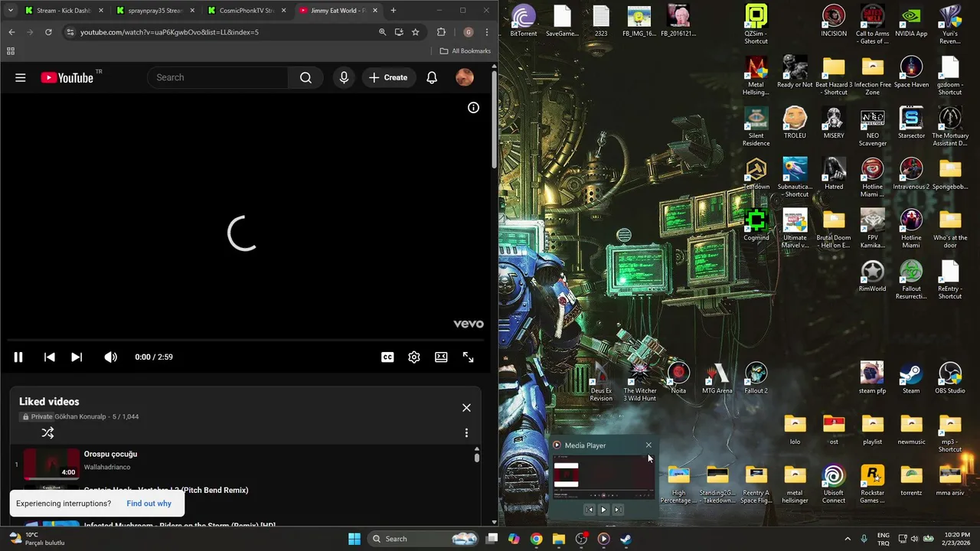Select the Fallout 2 desktop icon
This screenshot has height=551, width=980.
(756, 378)
